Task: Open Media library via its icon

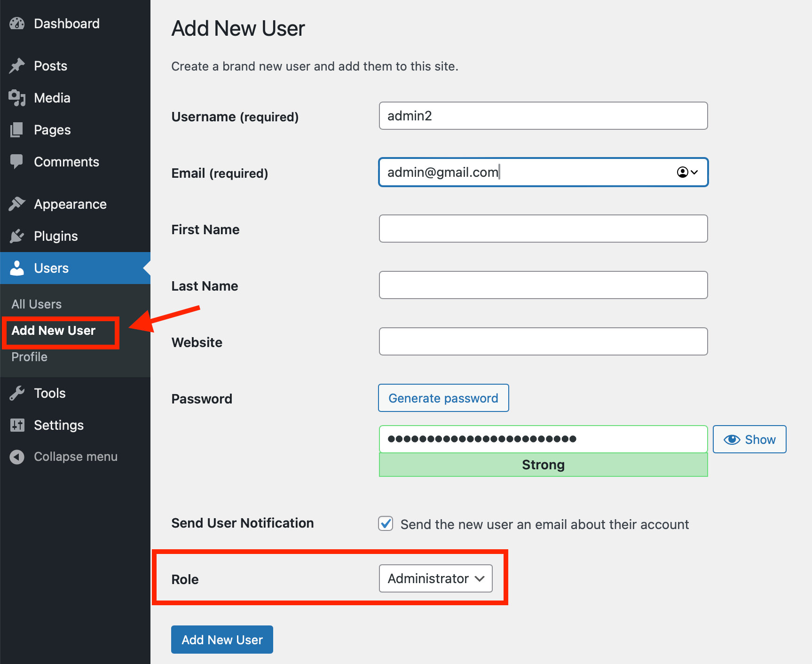Action: pos(17,97)
